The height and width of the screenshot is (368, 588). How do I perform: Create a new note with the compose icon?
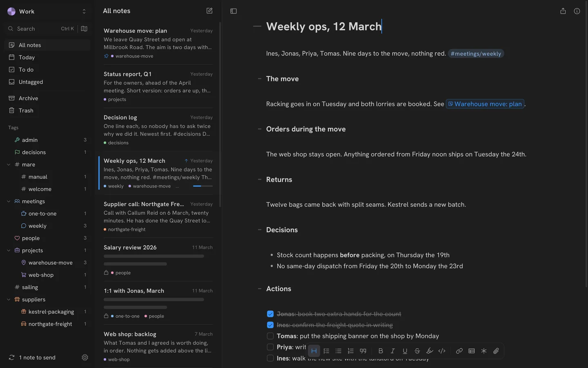point(209,11)
